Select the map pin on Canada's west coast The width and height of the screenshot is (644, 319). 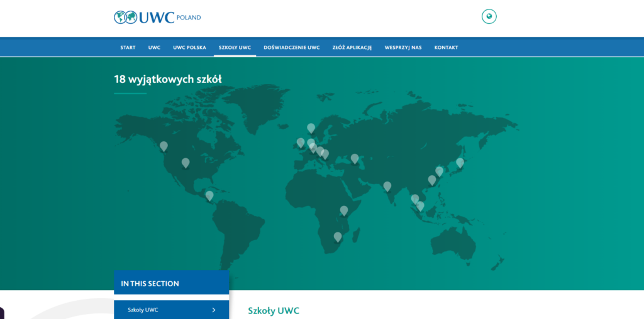click(x=164, y=146)
